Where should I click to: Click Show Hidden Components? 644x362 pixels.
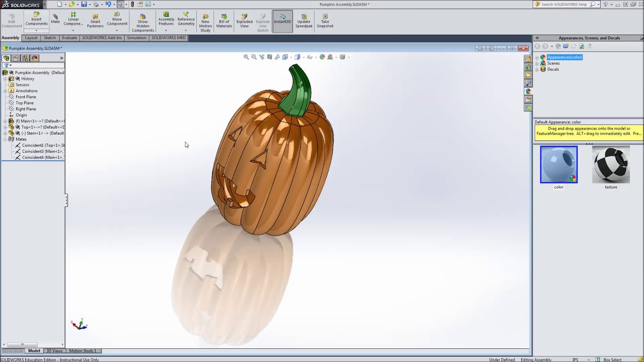point(143,23)
